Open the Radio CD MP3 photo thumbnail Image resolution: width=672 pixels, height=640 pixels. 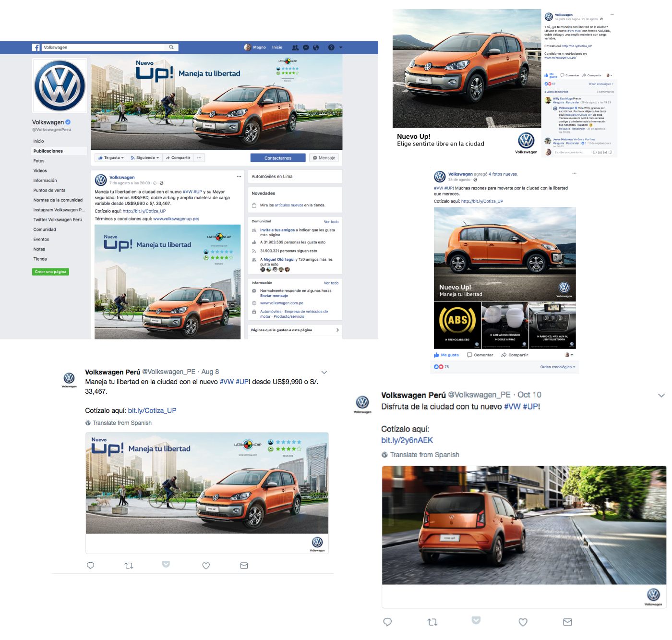pos(552,325)
